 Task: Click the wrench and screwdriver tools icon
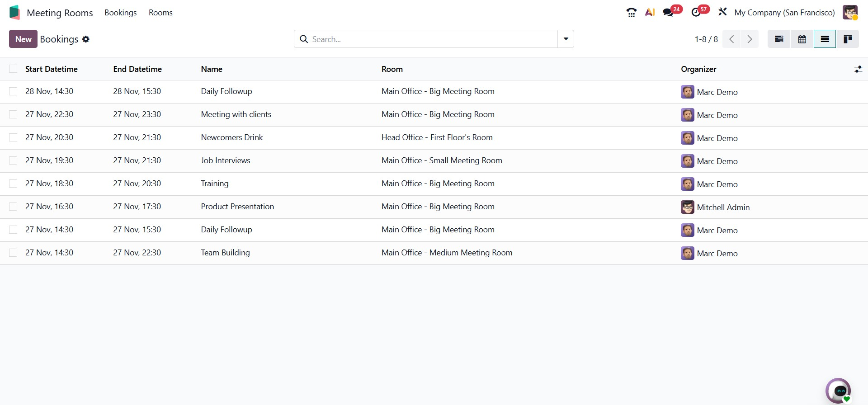[722, 12]
